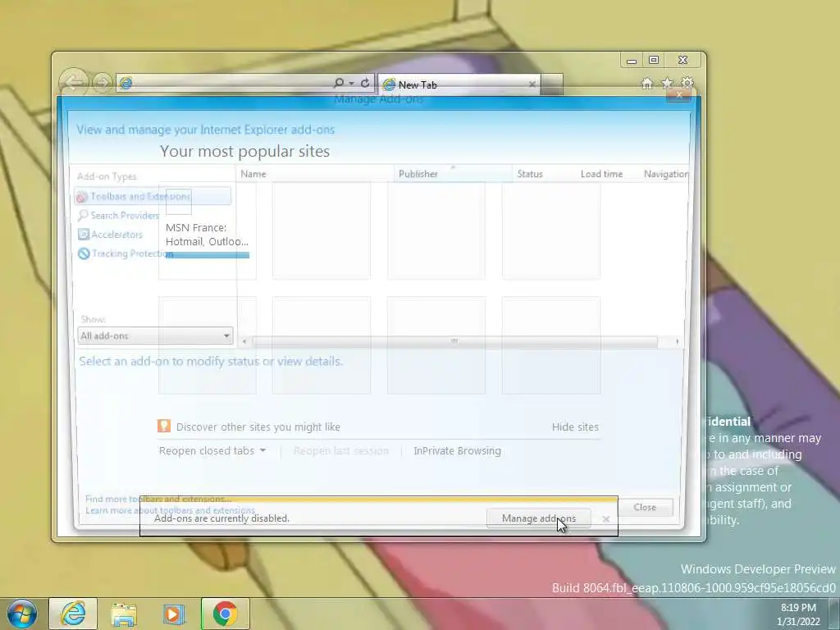The width and height of the screenshot is (840, 630).
Task: Open Google Chrome from the taskbar
Action: pyautogui.click(x=226, y=614)
